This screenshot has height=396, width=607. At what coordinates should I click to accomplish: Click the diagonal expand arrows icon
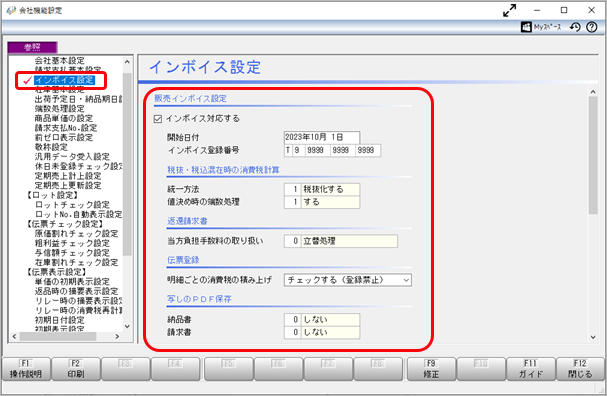[509, 10]
